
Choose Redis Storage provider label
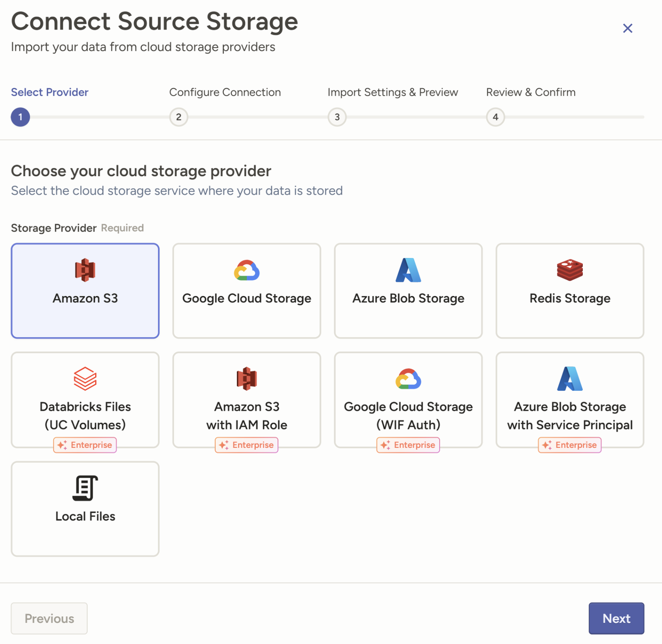pyautogui.click(x=570, y=298)
